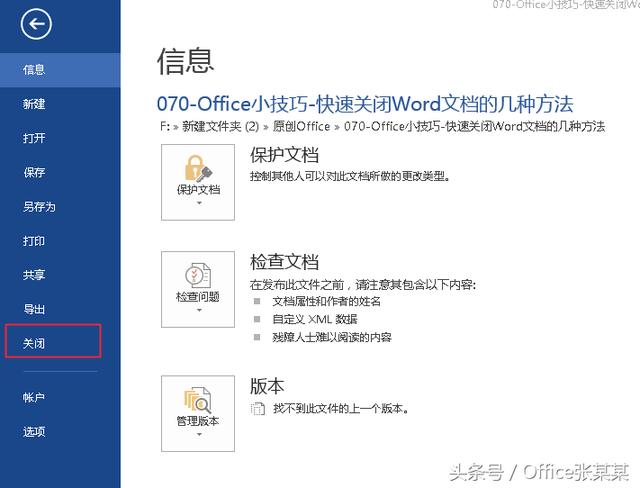Click the 检查问题 button label
The height and width of the screenshot is (488, 640).
click(x=198, y=297)
